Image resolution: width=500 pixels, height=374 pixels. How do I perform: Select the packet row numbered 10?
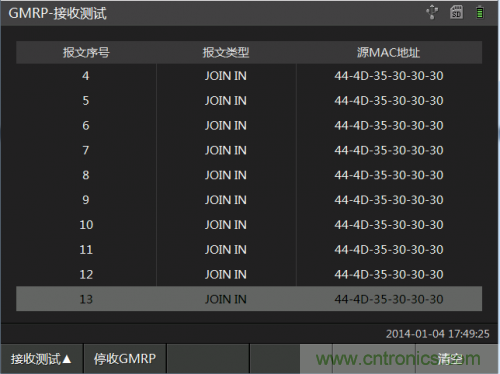tap(249, 224)
